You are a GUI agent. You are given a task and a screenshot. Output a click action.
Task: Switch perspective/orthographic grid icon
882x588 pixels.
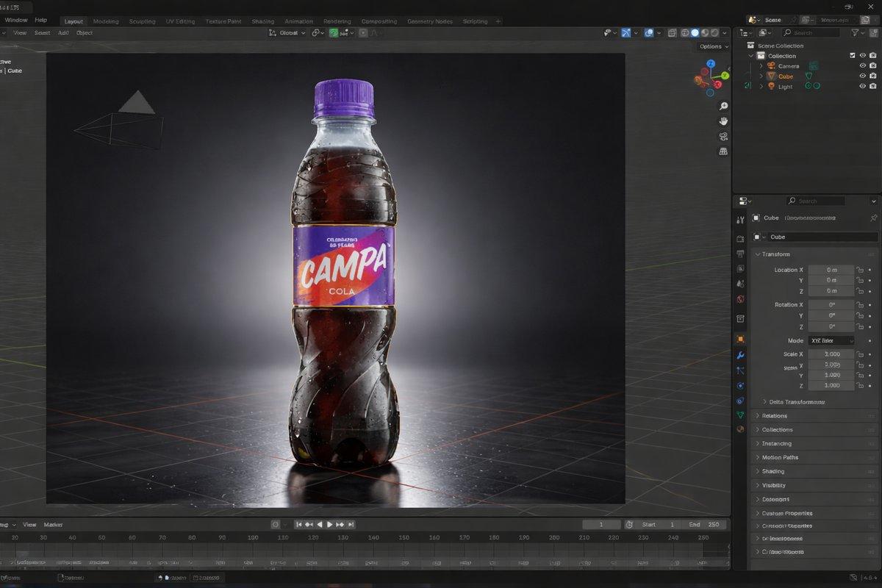(723, 151)
